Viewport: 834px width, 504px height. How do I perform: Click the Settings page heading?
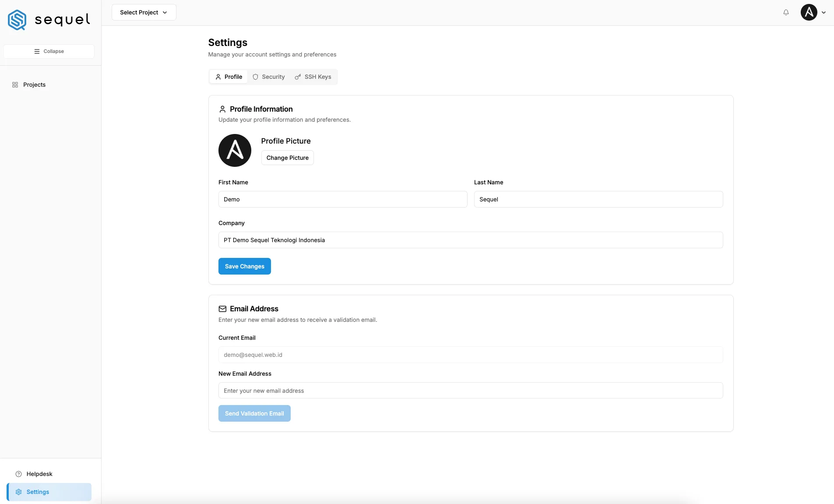click(228, 42)
